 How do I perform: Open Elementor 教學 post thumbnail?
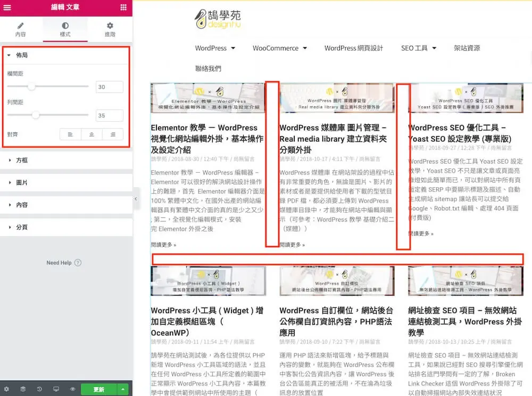(207, 98)
